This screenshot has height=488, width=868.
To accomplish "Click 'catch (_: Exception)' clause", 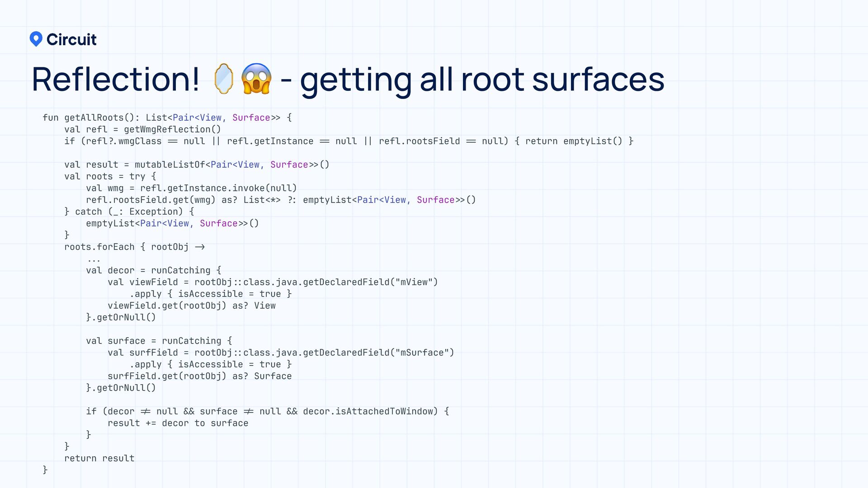I will click(x=129, y=212).
